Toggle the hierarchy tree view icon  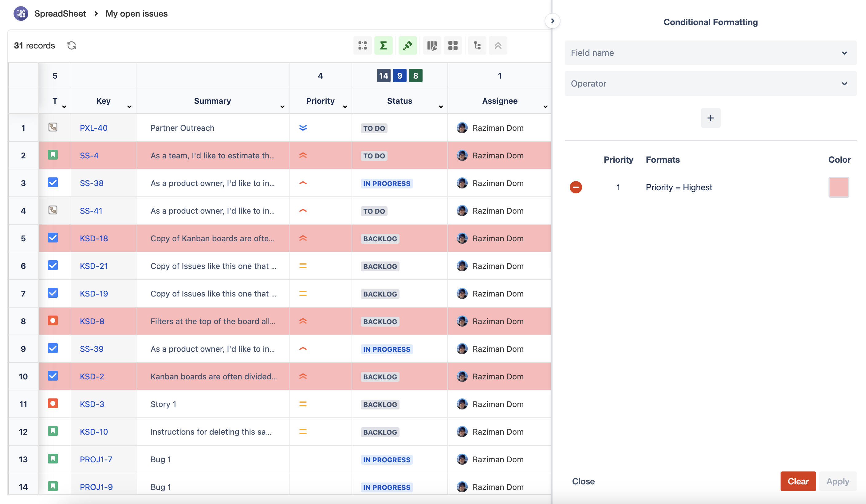click(477, 45)
